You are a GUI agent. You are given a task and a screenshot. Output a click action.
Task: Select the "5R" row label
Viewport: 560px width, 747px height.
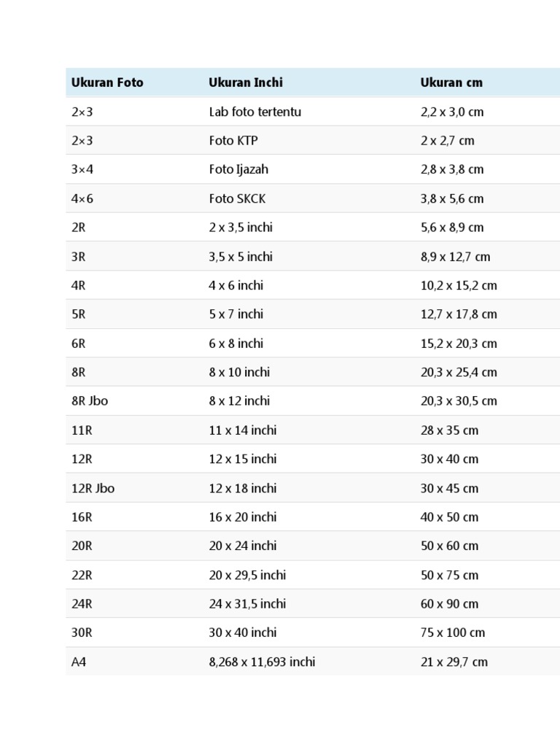pyautogui.click(x=79, y=314)
